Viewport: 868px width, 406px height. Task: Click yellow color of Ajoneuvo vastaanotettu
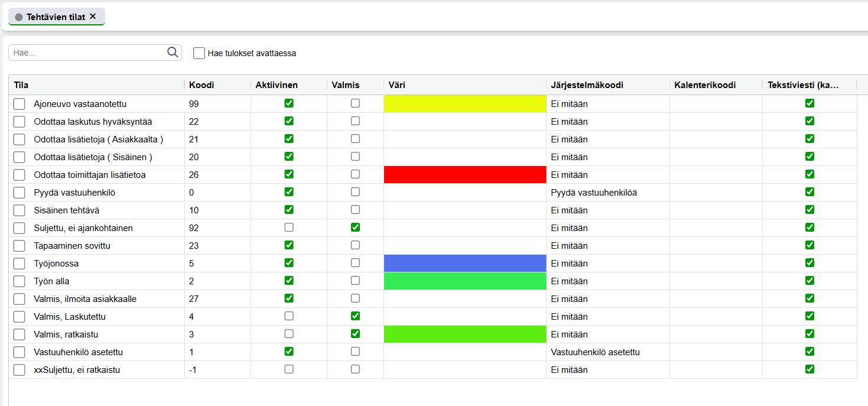click(x=465, y=104)
